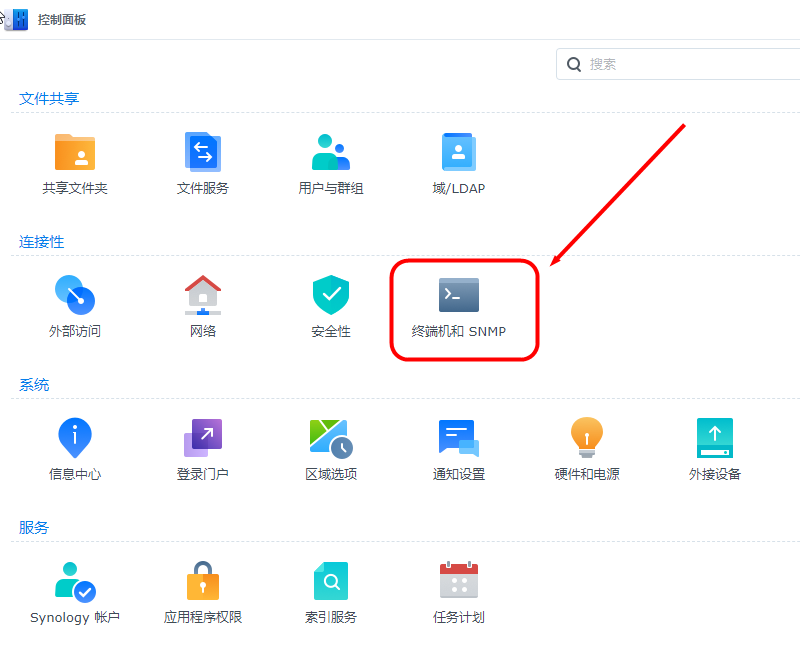Open the Synology 帐户 account icon

point(75,582)
